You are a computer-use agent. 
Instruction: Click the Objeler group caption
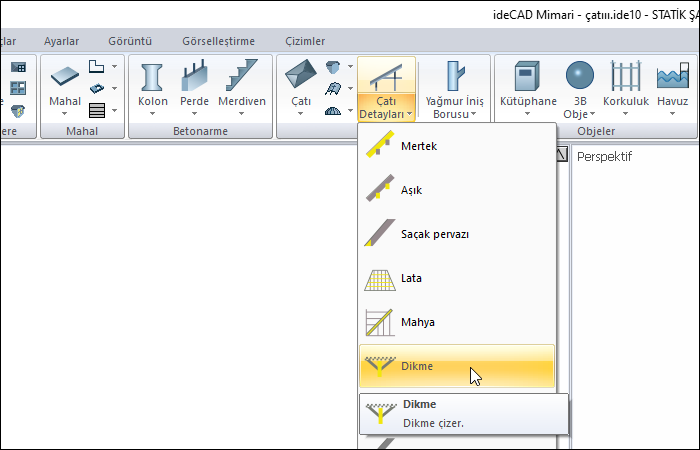[x=596, y=131]
